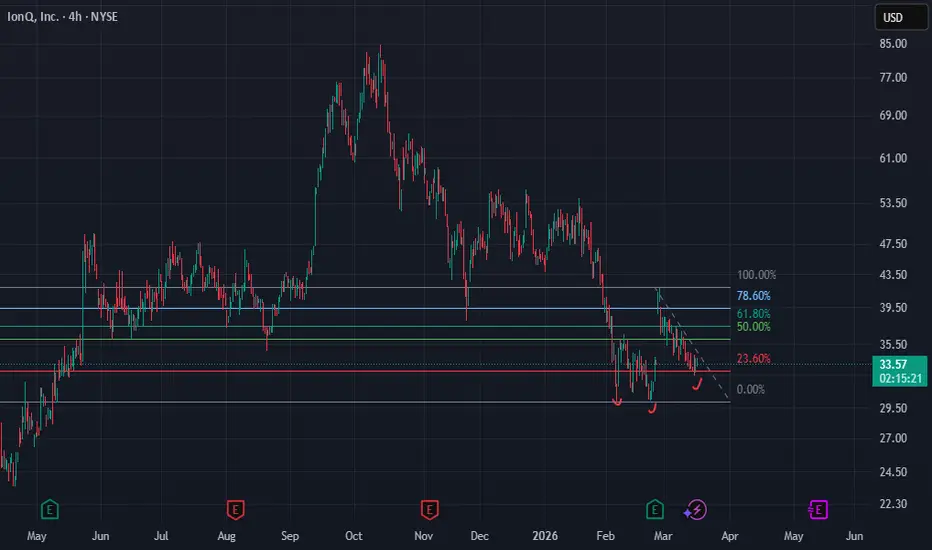This screenshot has width=932, height=550.
Task: Click the 2026 time axis label
Action: [x=545, y=536]
